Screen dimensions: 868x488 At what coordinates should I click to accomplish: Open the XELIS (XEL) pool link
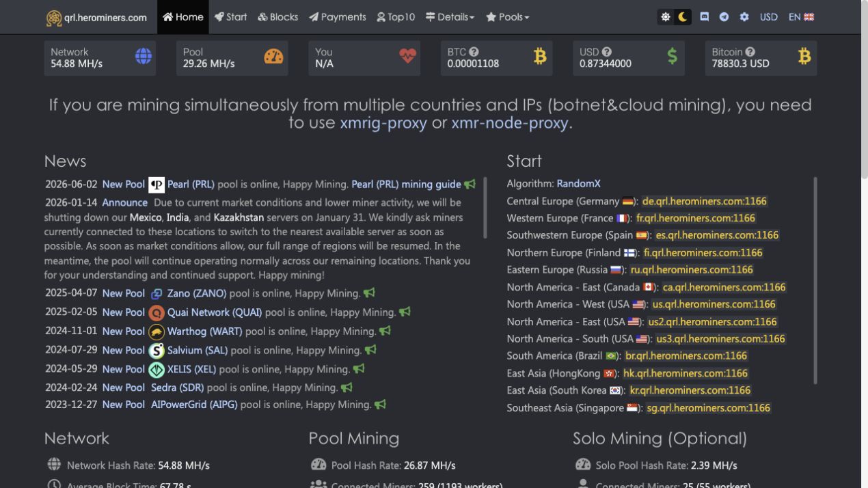(x=191, y=369)
